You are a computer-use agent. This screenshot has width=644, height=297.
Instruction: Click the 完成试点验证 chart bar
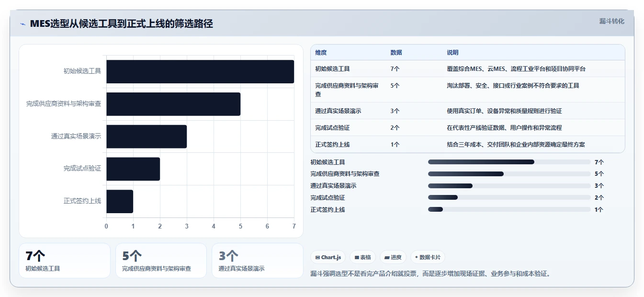(133, 169)
